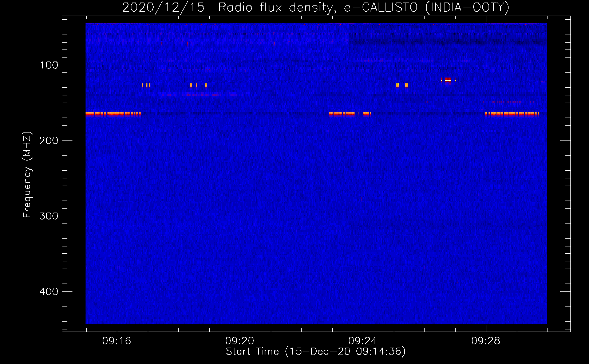Click the '300' frequency axis label
This screenshot has height=364, width=589.
(x=49, y=216)
